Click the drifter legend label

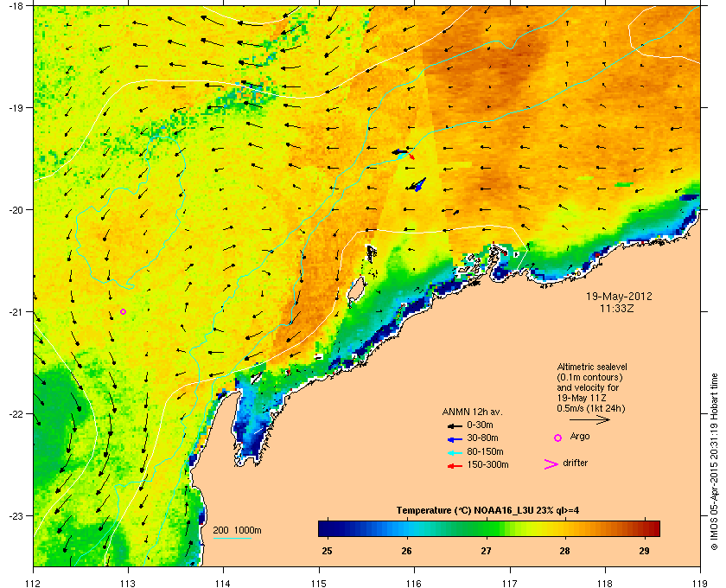tap(576, 463)
